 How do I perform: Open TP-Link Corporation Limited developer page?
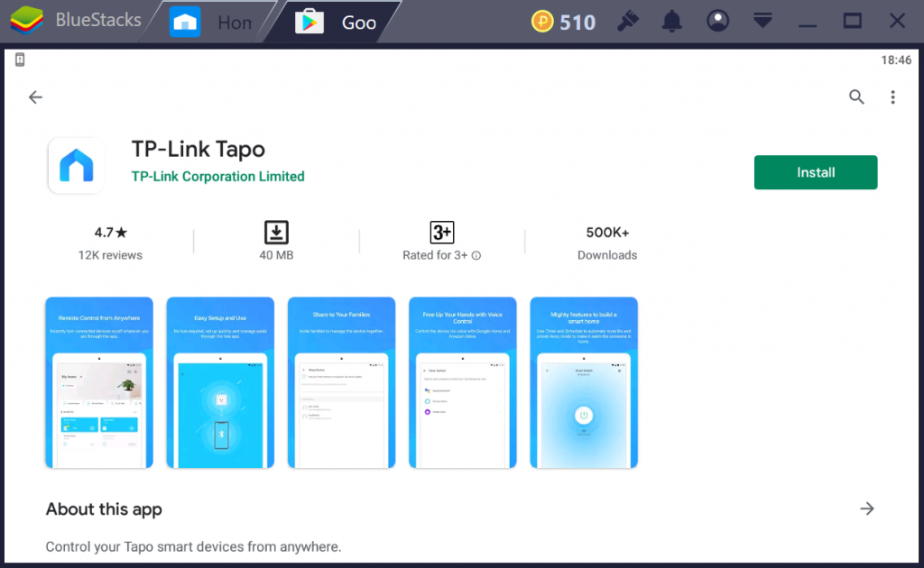click(217, 177)
